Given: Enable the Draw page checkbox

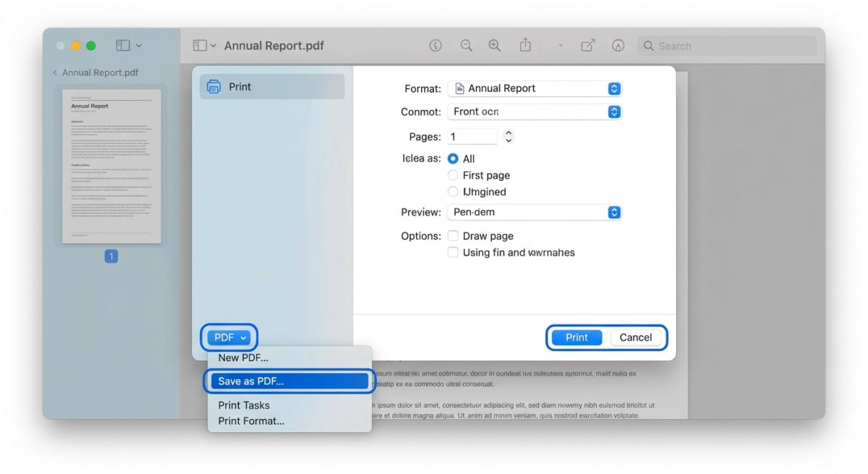Looking at the screenshot, I should pyautogui.click(x=453, y=235).
